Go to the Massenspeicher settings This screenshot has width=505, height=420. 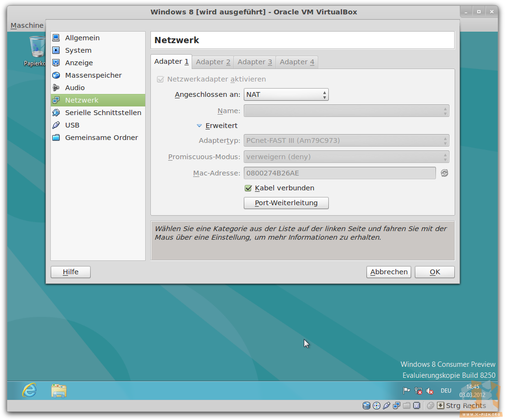click(x=98, y=75)
